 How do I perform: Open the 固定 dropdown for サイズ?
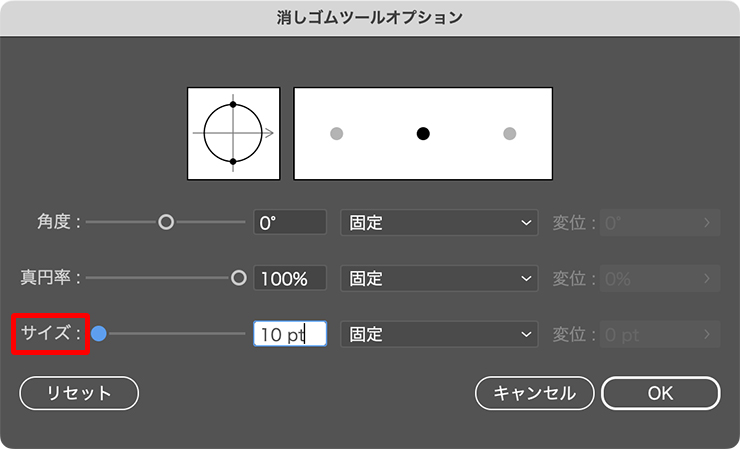439,335
